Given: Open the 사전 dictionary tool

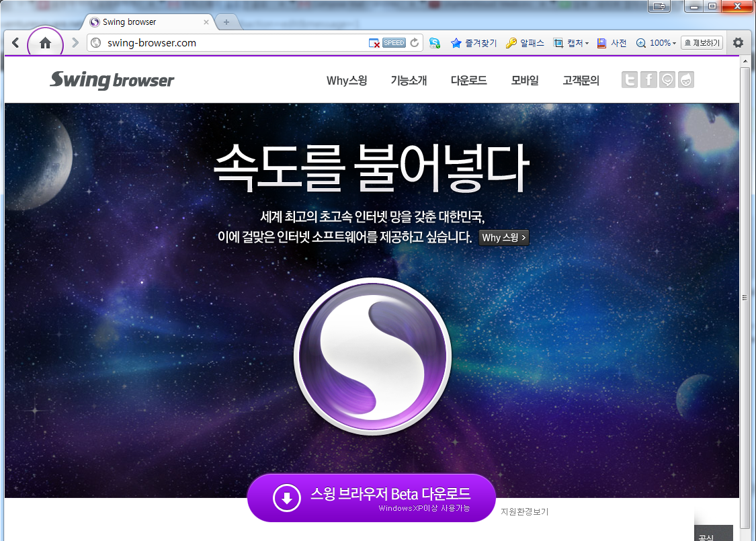Looking at the screenshot, I should (x=612, y=43).
